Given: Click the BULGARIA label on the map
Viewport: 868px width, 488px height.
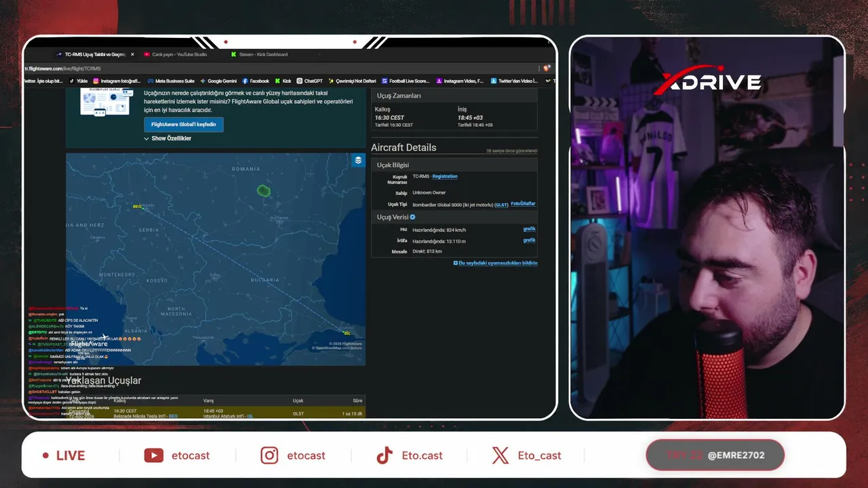Looking at the screenshot, I should pos(264,279).
